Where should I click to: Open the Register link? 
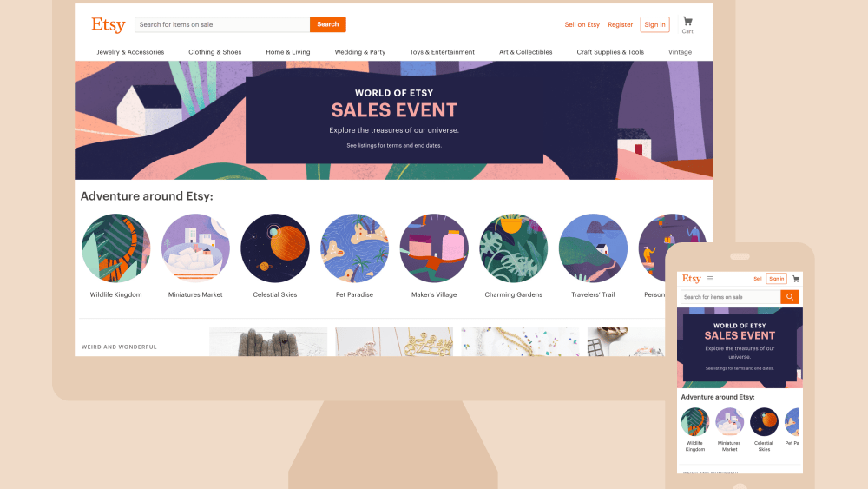pos(620,24)
